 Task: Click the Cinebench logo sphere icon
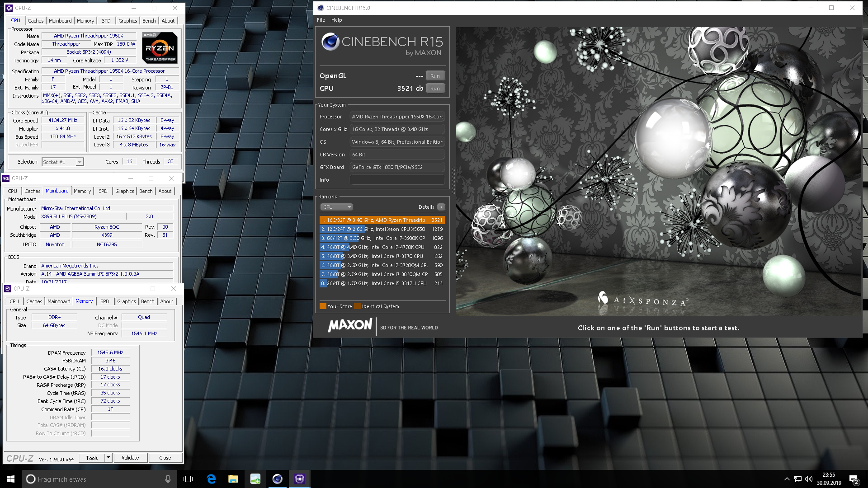[330, 42]
